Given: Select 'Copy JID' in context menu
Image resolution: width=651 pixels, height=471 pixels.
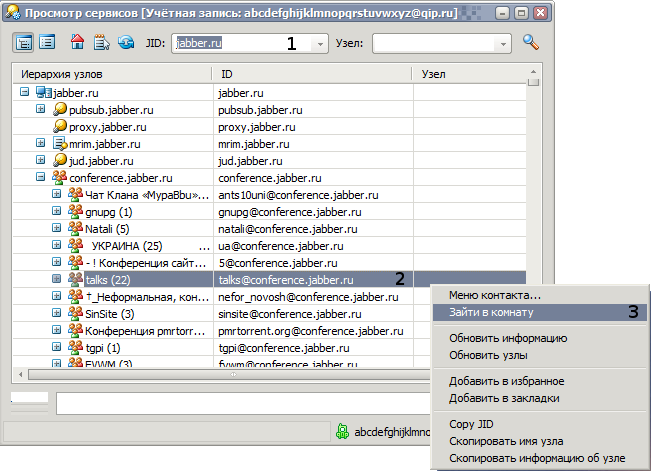Looking at the screenshot, I should [472, 424].
